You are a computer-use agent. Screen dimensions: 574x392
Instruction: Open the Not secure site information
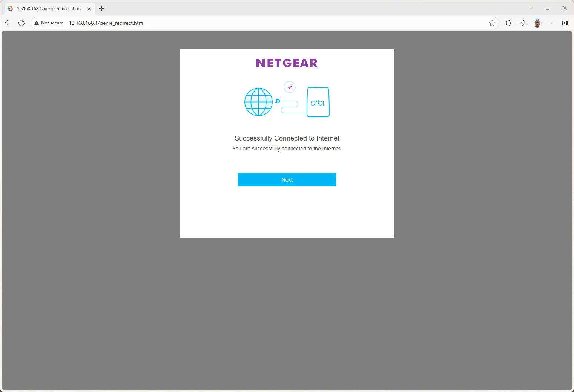[x=49, y=23]
